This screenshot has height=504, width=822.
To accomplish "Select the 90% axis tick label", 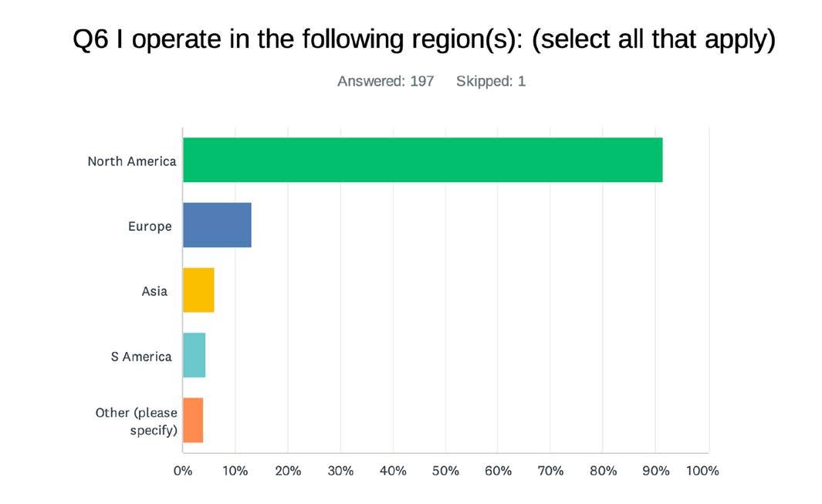I will point(656,471).
